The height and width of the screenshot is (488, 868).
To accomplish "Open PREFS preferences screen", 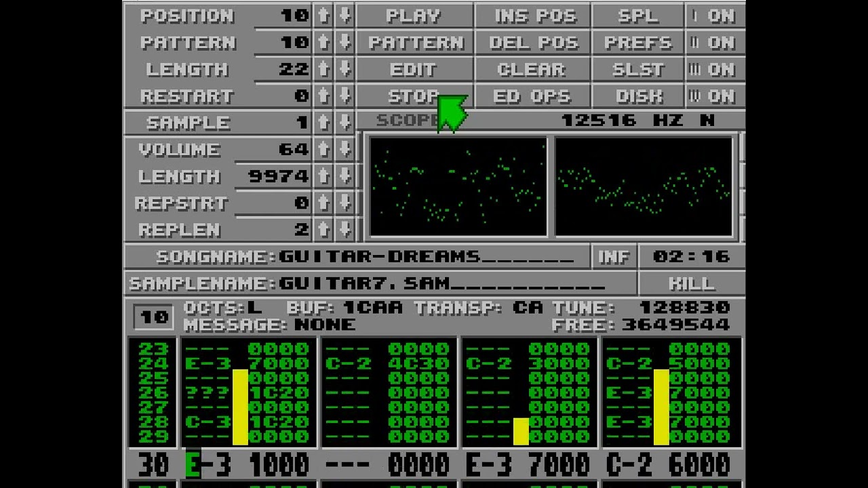I will tap(638, 42).
